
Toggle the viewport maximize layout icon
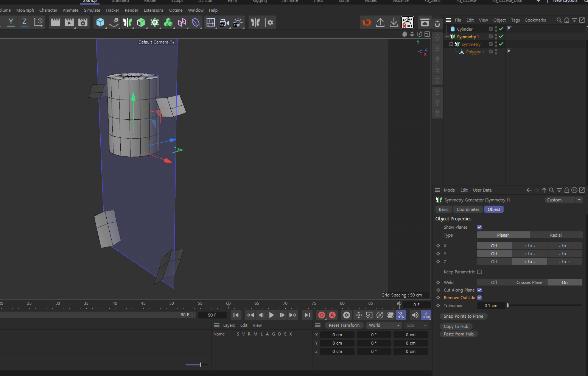(427, 34)
